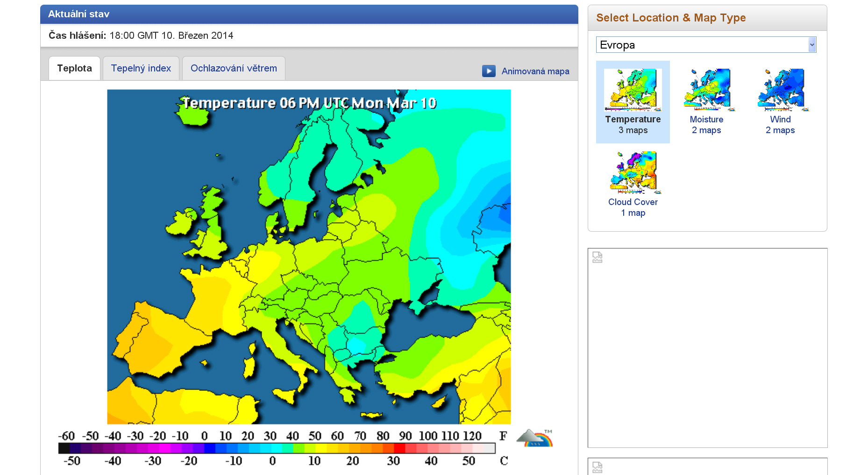Expand the Evropa location dropdown arrow

pos(812,45)
